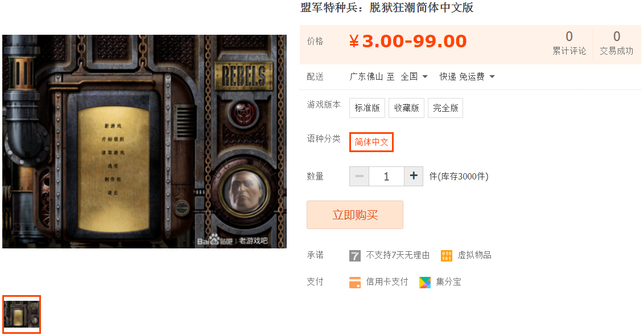Decrease quantity with the minus button
Screen dimensions: 644x335
(x=360, y=176)
